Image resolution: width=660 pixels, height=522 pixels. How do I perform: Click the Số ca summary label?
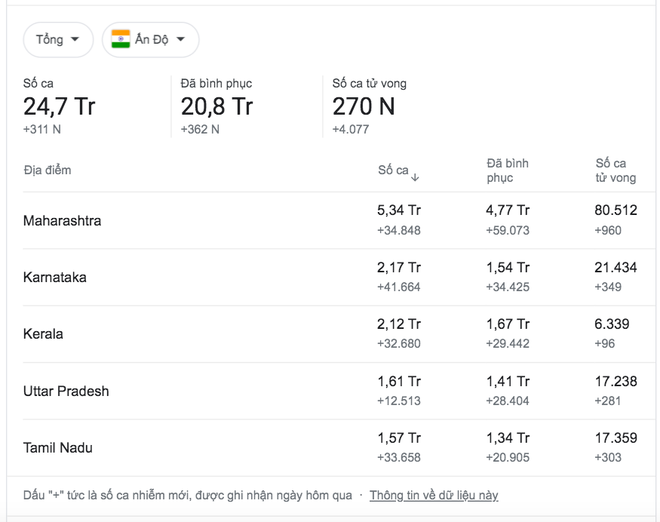(38, 83)
